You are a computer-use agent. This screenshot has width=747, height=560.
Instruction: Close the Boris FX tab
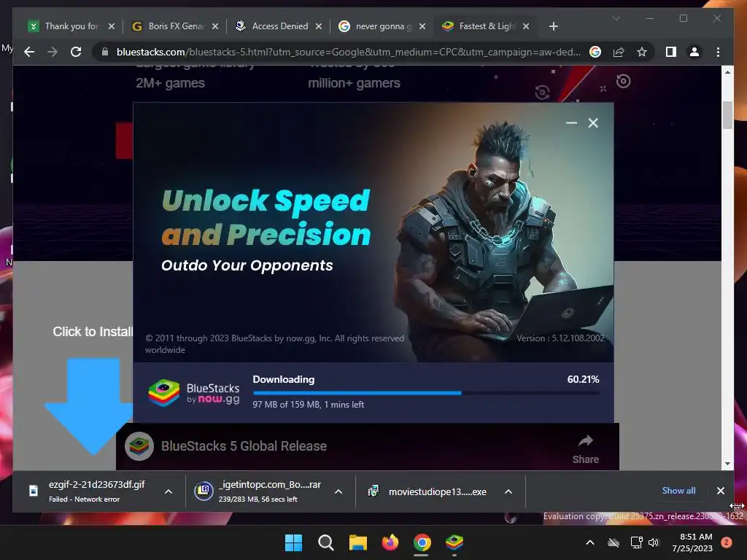[x=215, y=26]
